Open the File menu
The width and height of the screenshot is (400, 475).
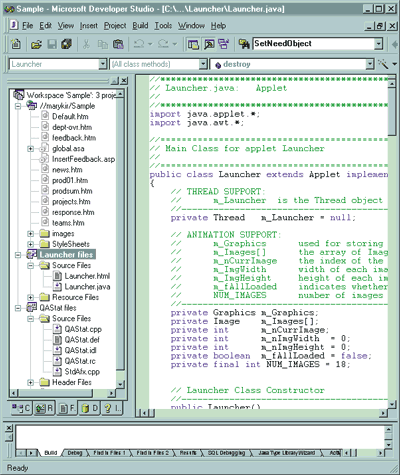tap(27, 26)
